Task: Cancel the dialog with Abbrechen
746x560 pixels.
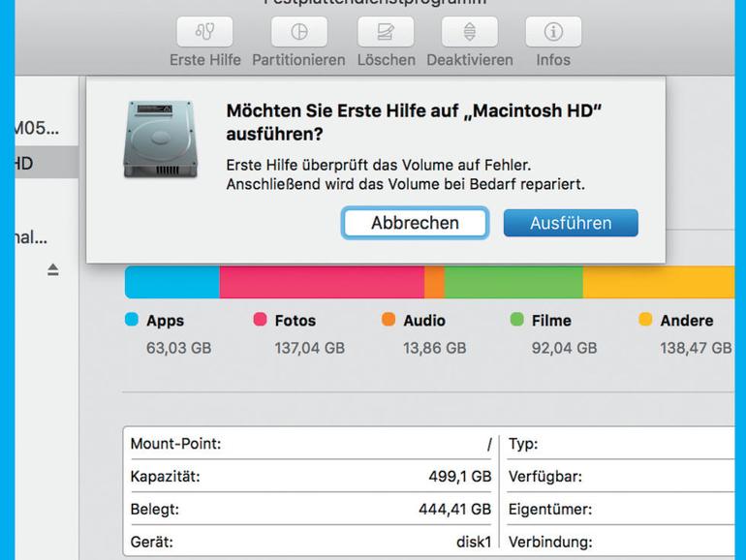Action: tap(415, 223)
